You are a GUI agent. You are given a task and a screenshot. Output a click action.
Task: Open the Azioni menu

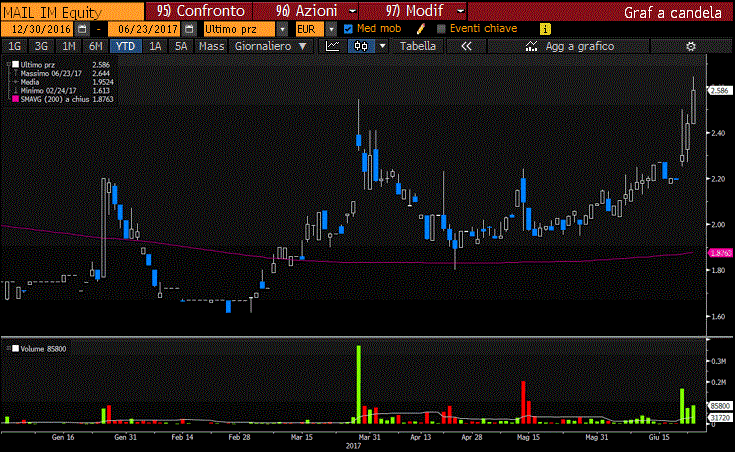(297, 10)
